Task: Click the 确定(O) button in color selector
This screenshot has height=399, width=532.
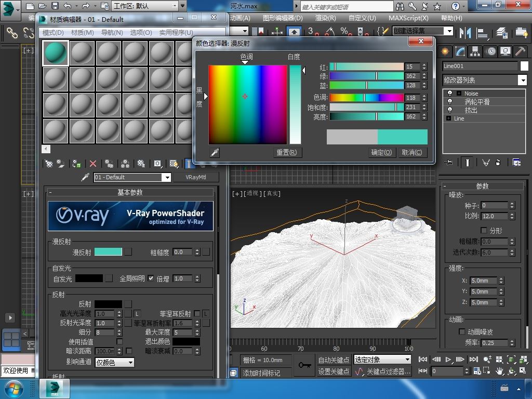Action: [381, 152]
